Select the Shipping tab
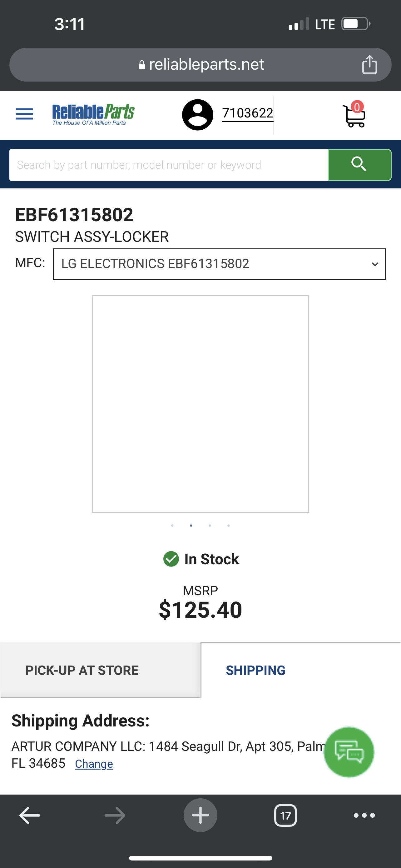Image resolution: width=401 pixels, height=868 pixels. click(x=255, y=670)
